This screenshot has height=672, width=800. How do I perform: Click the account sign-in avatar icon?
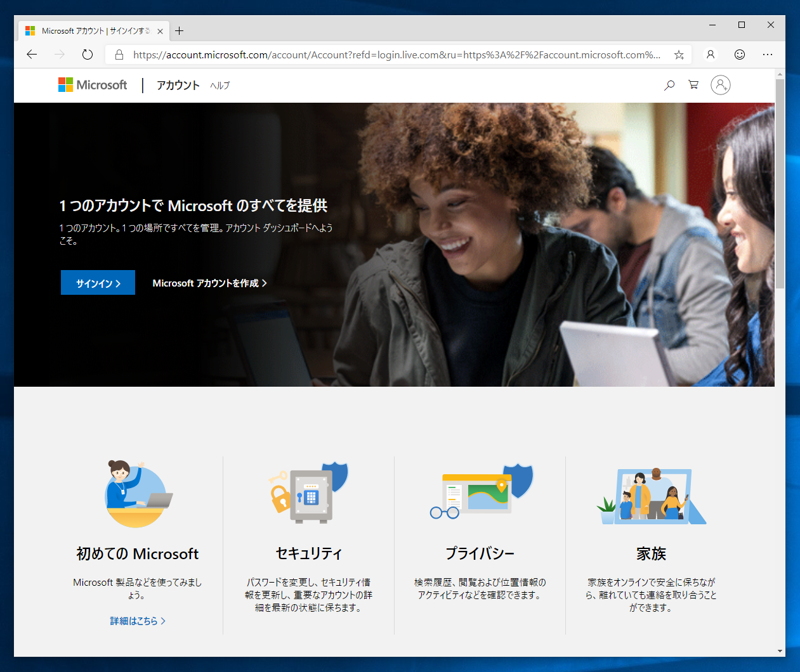(x=720, y=85)
